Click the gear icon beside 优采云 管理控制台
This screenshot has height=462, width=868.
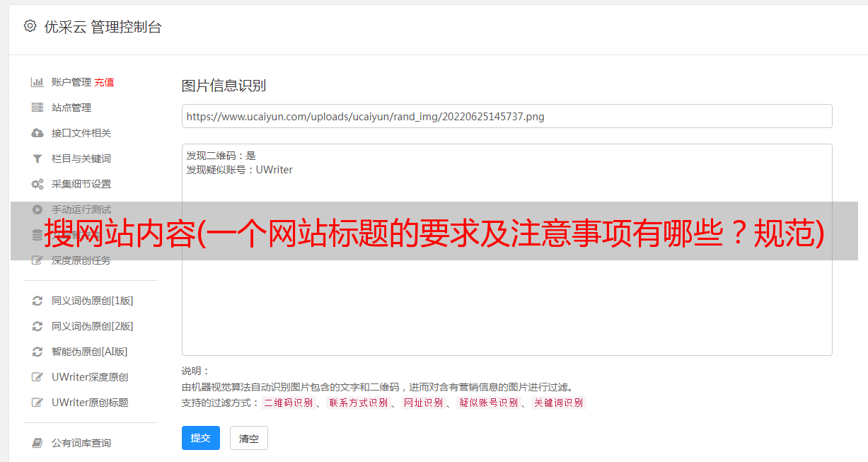point(30,26)
